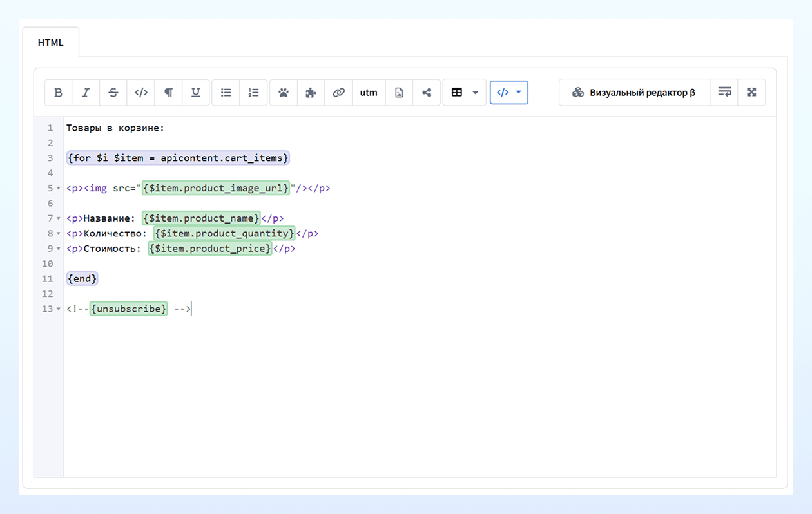Viewport: 812px width, 514px height.
Task: Collapse code fold on line 8
Action: pos(59,234)
